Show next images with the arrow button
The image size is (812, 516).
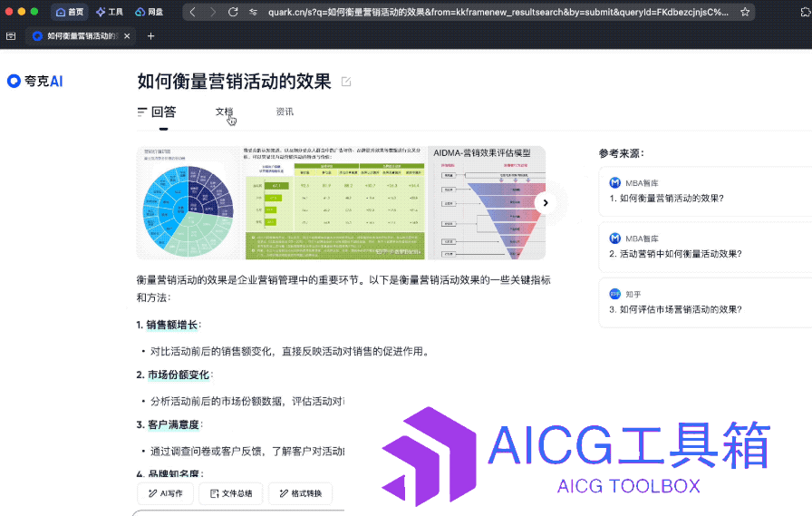point(546,202)
